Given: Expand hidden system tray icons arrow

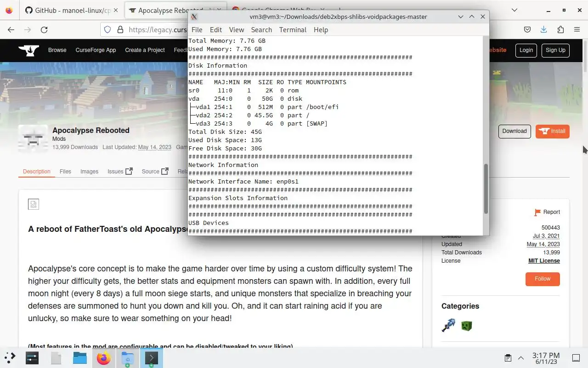Looking at the screenshot, I should click(521, 358).
